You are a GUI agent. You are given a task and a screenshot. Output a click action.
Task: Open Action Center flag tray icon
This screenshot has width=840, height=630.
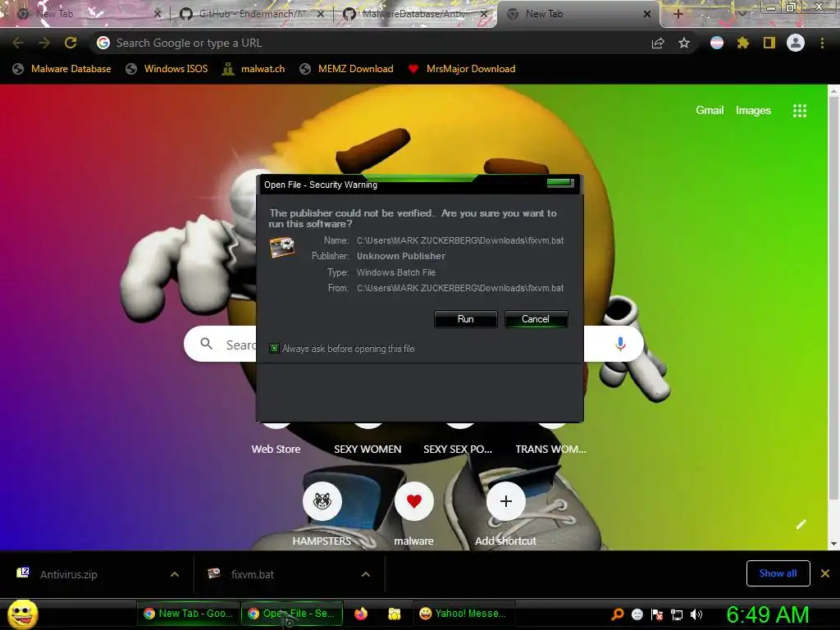pos(657,614)
